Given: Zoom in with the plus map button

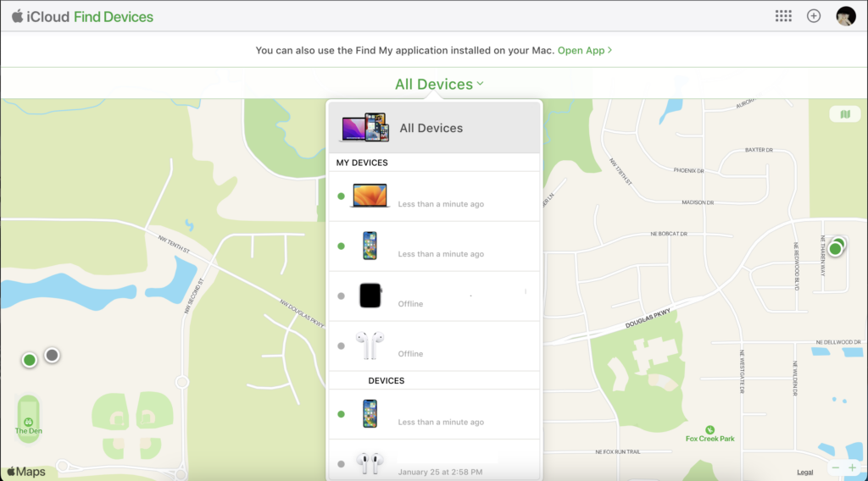Looking at the screenshot, I should click(x=853, y=467).
